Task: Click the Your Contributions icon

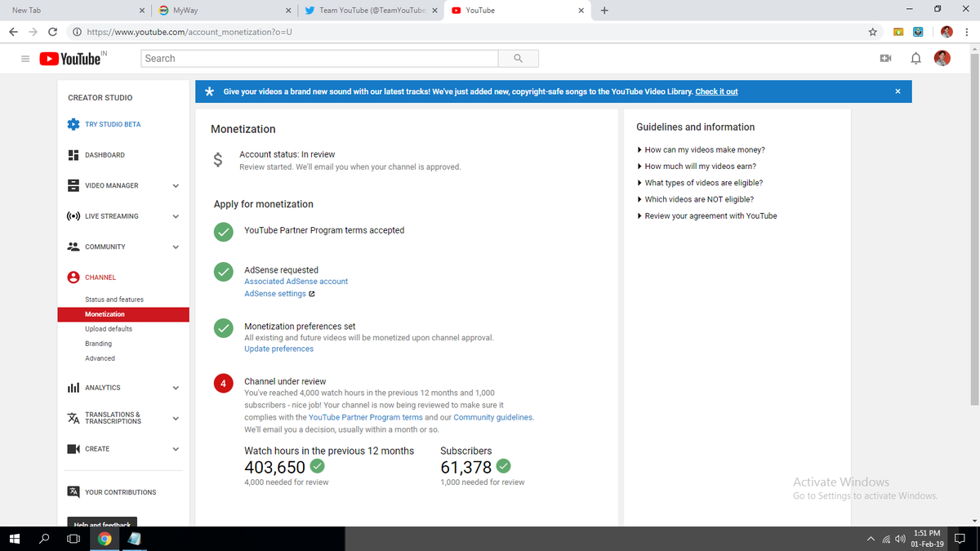Action: 73,492
